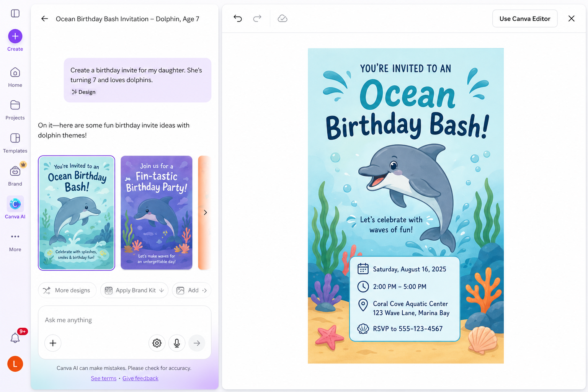Image resolution: width=588 pixels, height=392 pixels.
Task: Show next design ideas with chevron
Action: [x=205, y=212]
